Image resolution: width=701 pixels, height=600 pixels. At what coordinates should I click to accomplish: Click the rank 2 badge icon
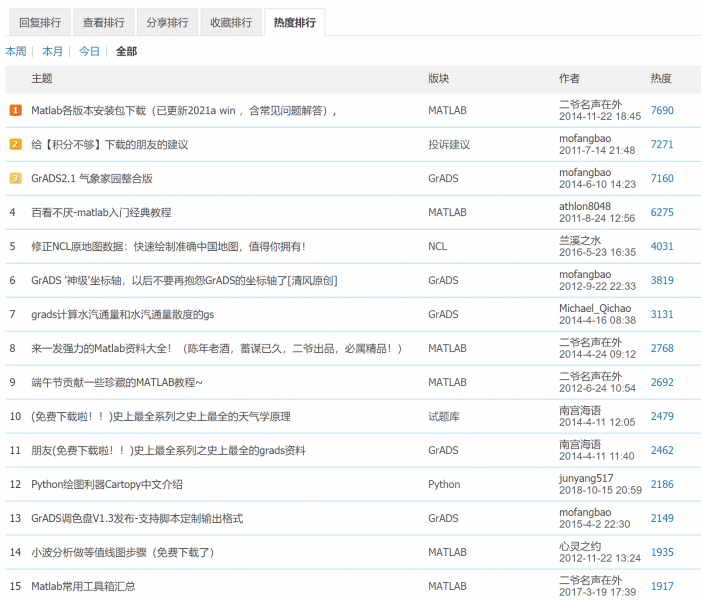point(15,145)
